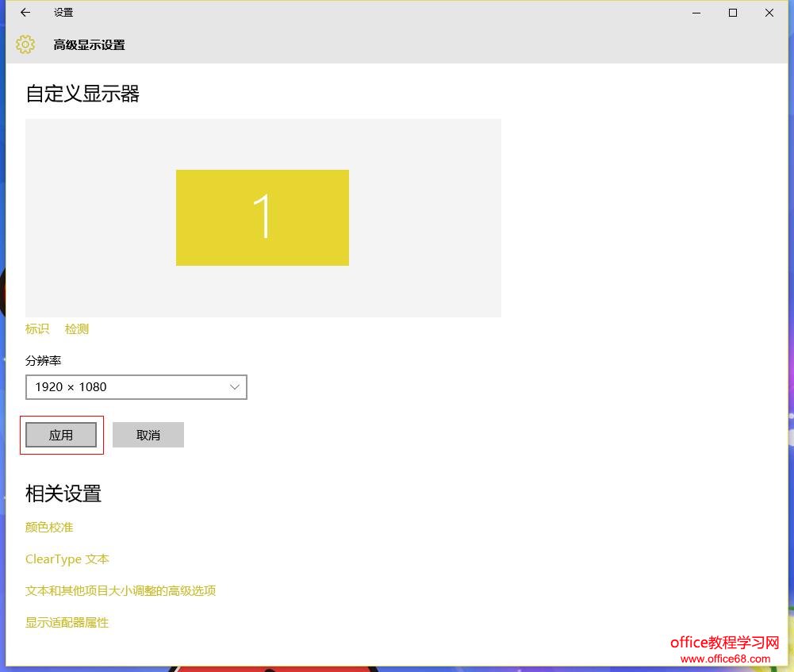
Task: Open 显示适配器属性 adapter properties
Action: tap(67, 622)
